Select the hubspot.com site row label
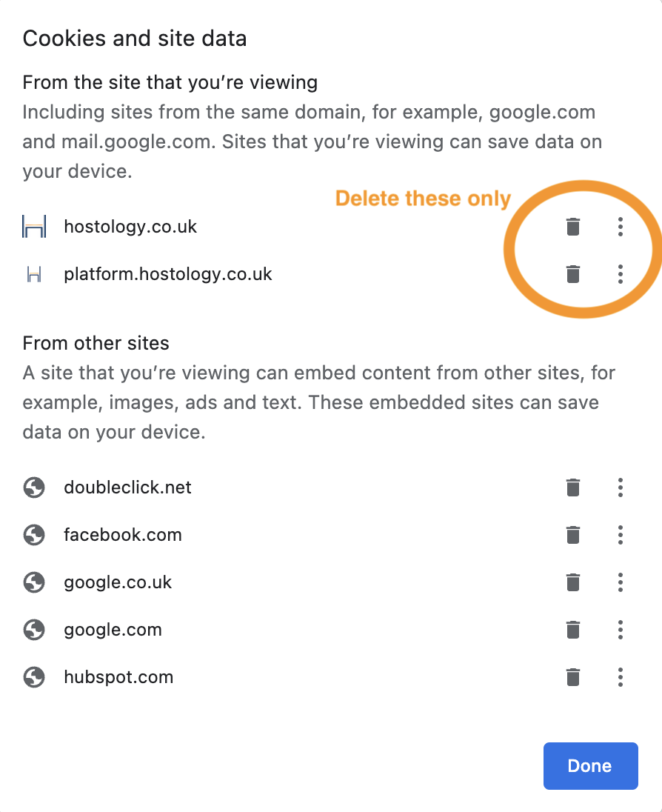The height and width of the screenshot is (812, 662). point(118,677)
